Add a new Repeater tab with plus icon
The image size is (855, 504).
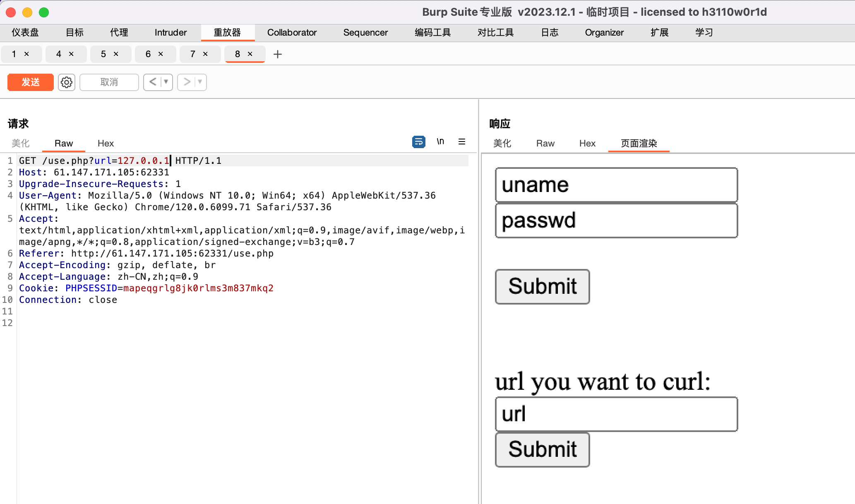tap(277, 54)
